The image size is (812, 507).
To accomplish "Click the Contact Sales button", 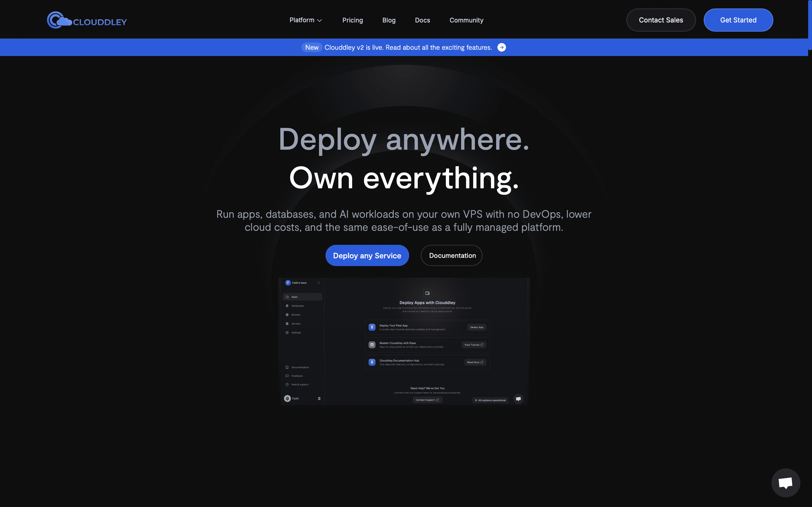I will [x=660, y=20].
